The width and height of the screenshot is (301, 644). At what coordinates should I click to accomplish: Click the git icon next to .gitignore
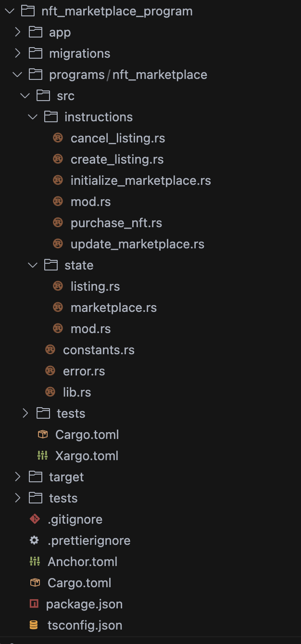pyautogui.click(x=35, y=519)
